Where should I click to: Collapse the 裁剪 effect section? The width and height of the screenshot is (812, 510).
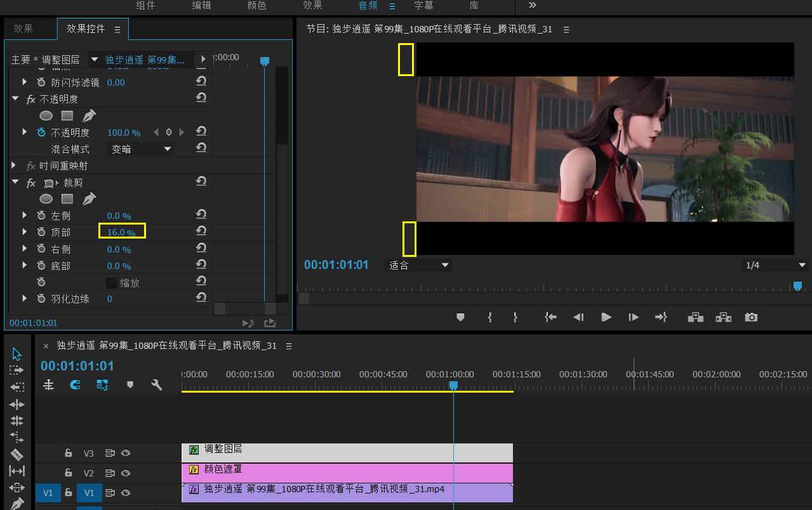tap(15, 183)
